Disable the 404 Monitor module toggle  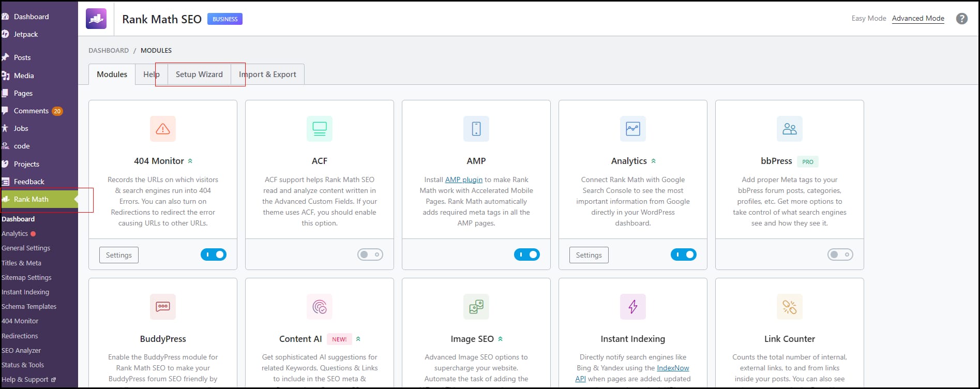214,255
